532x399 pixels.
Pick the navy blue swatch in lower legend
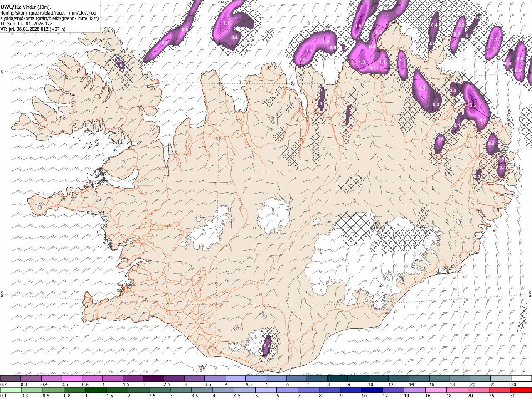point(372,390)
